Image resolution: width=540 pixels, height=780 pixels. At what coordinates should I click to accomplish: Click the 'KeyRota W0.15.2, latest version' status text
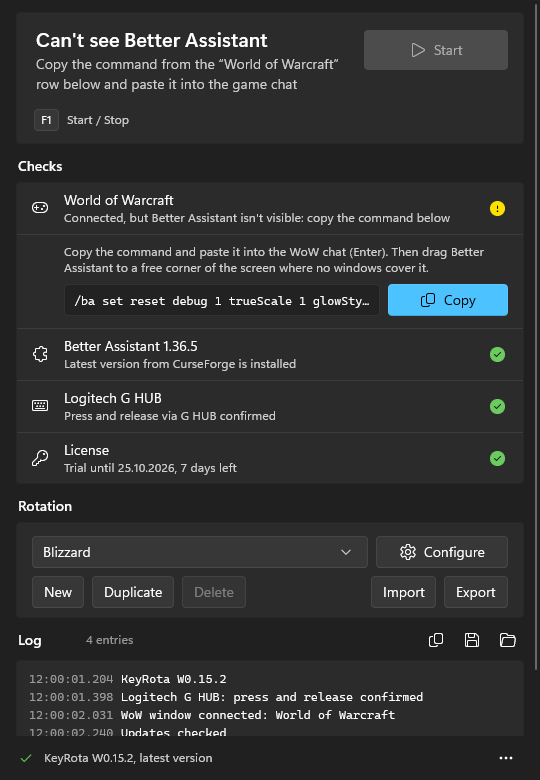(128, 758)
